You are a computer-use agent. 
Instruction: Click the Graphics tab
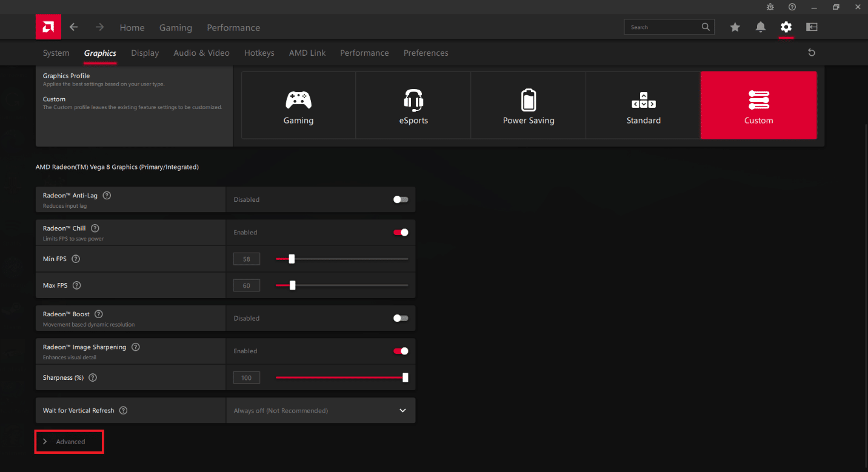tap(100, 53)
